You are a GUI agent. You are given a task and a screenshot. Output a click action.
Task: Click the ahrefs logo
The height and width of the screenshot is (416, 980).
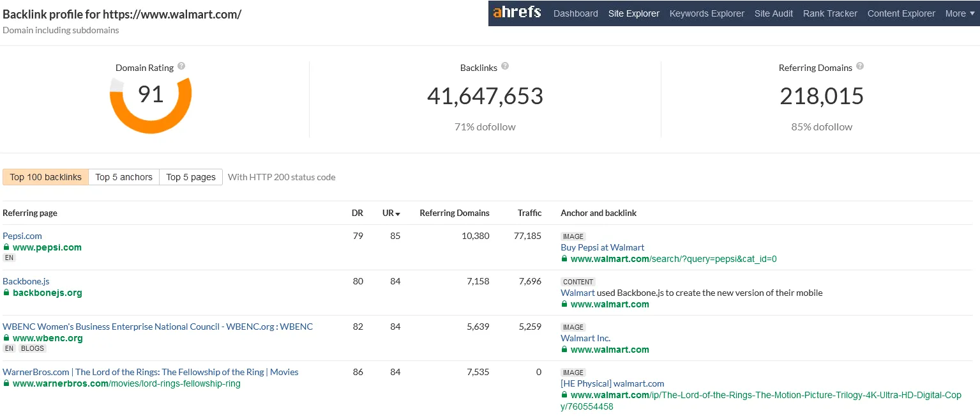click(x=517, y=12)
